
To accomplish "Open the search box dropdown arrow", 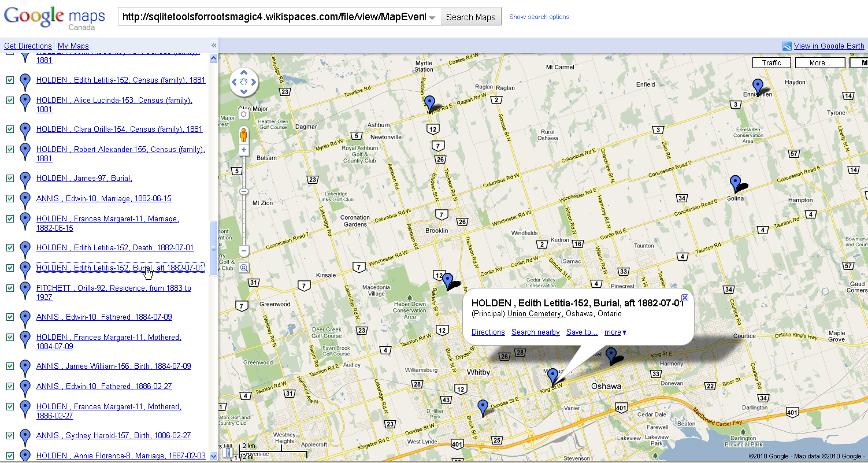I will coord(432,17).
